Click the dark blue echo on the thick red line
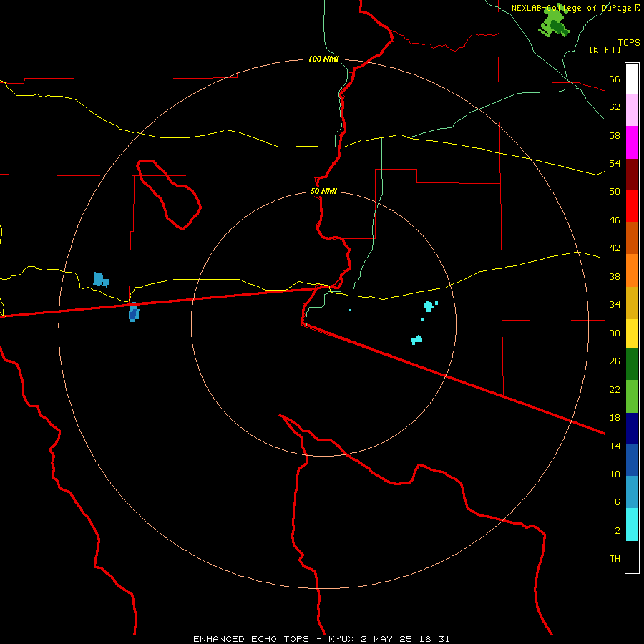The width and height of the screenshot is (644, 644). pos(134,313)
